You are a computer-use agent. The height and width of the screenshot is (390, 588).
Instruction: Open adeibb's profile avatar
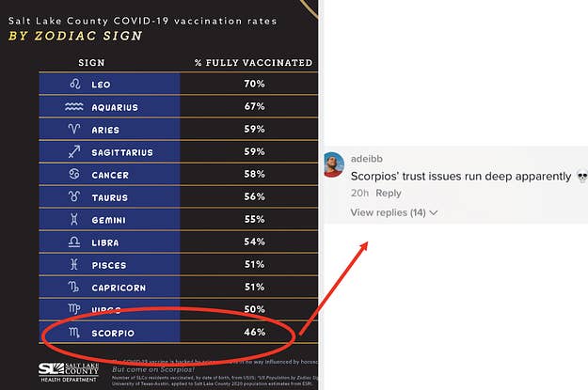[x=333, y=164]
